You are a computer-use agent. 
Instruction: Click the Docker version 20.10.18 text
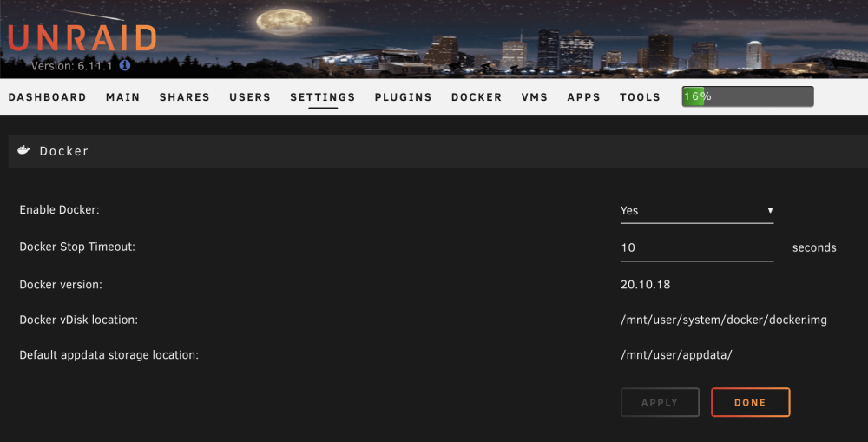point(646,285)
